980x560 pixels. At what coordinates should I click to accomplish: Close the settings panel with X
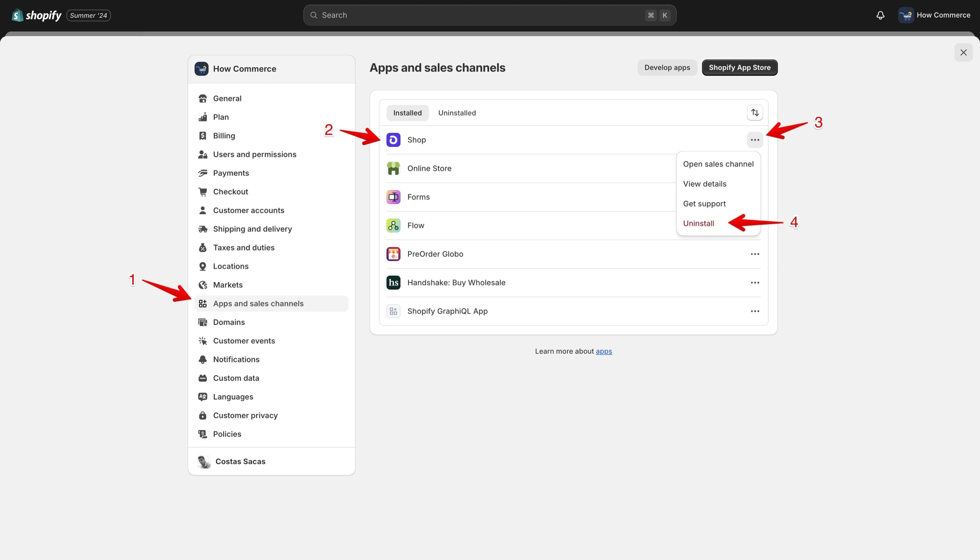963,52
